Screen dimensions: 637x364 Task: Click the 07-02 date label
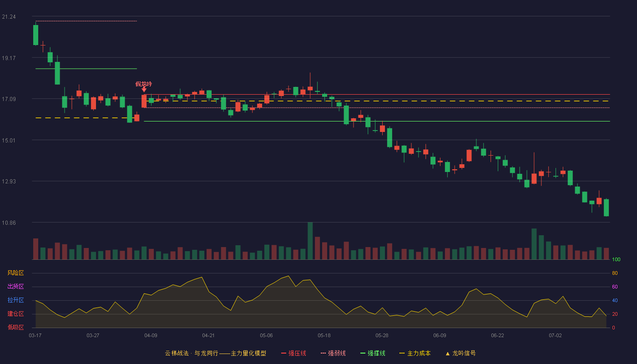(x=555, y=335)
